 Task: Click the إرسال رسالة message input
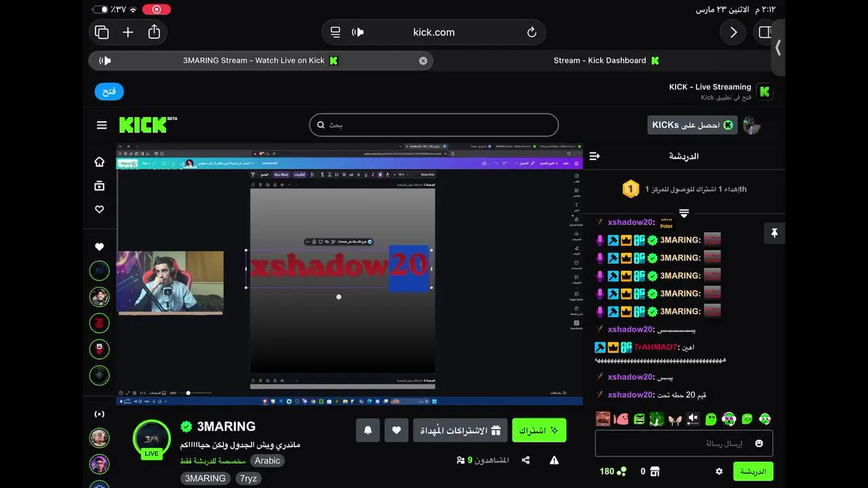point(684,444)
